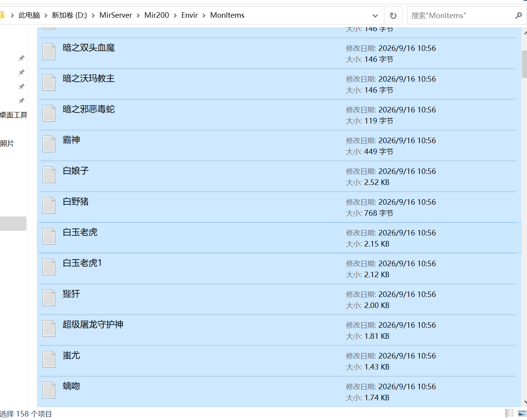This screenshot has height=420, width=527.
Task: Click the file icon beside 暗之沃玛教主
Action: (49, 82)
